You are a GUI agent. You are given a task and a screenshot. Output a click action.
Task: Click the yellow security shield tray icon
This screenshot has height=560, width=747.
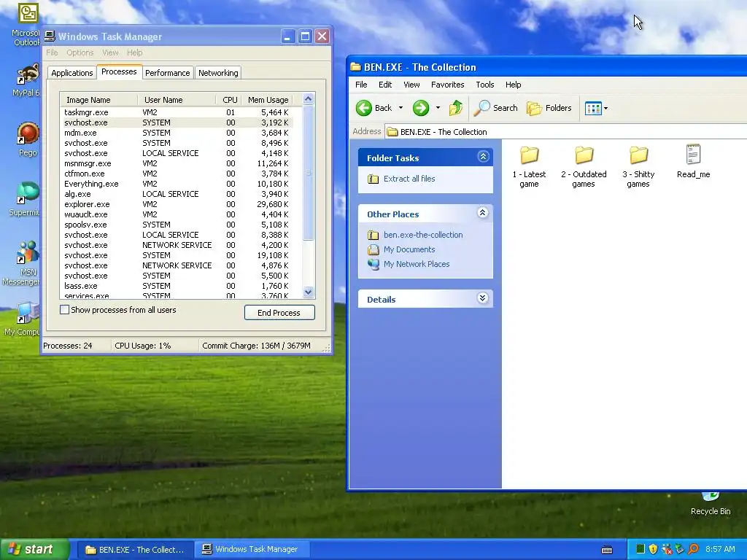point(653,549)
